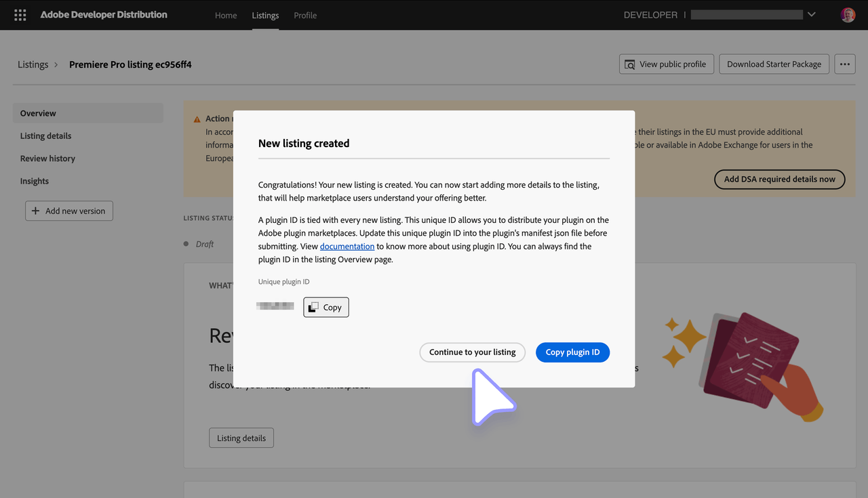Click Continue to your listing
Screen dimensions: 868x498
tap(472, 352)
